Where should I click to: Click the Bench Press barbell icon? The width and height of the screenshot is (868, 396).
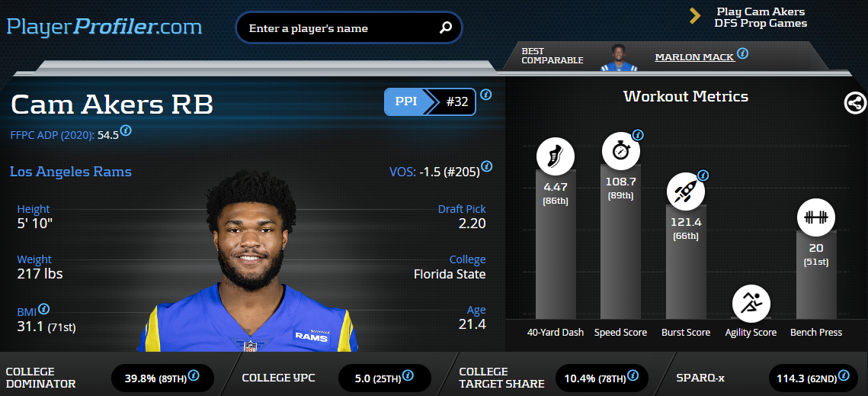coord(816,217)
